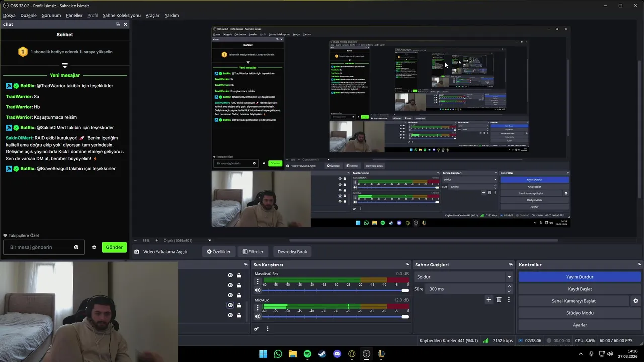This screenshot has width=644, height=362.
Task: Open Özellikler for the selected source
Action: pos(219,252)
